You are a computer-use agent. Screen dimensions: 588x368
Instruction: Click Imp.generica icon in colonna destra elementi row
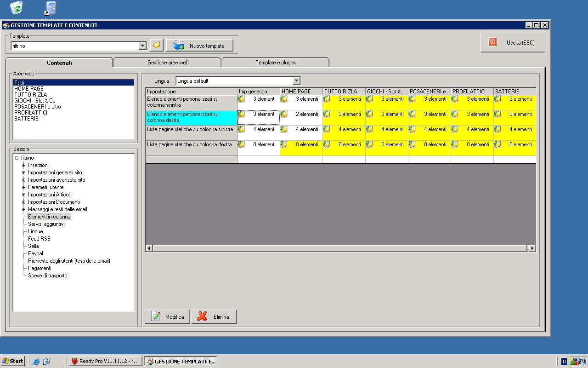click(241, 114)
